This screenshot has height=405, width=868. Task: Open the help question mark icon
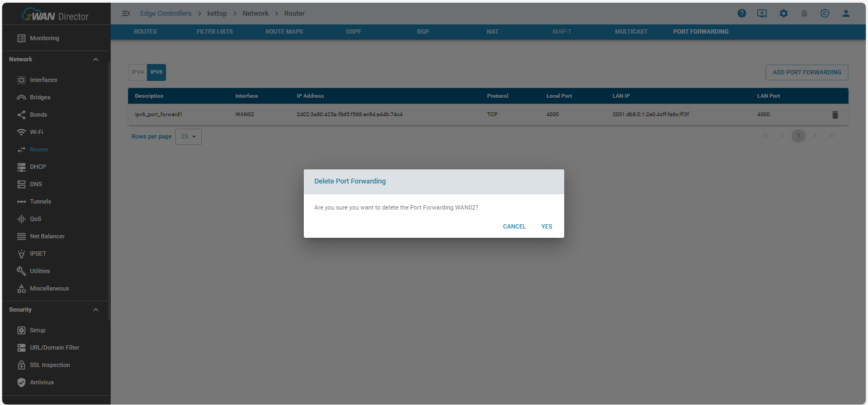click(x=742, y=14)
